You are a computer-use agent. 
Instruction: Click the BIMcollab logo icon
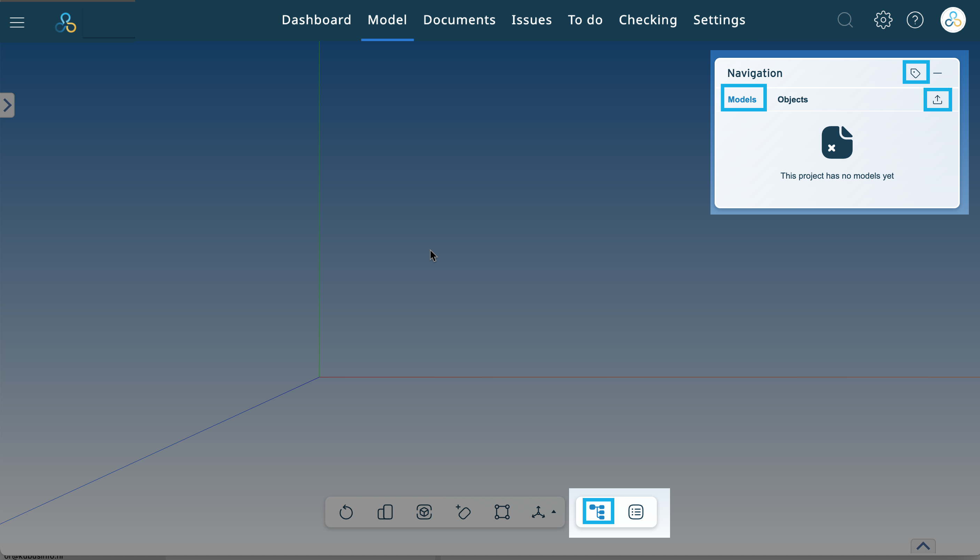coord(65,23)
